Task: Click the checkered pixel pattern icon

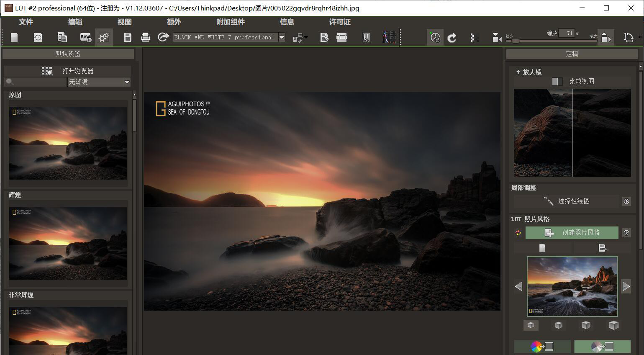Action: click(x=474, y=38)
